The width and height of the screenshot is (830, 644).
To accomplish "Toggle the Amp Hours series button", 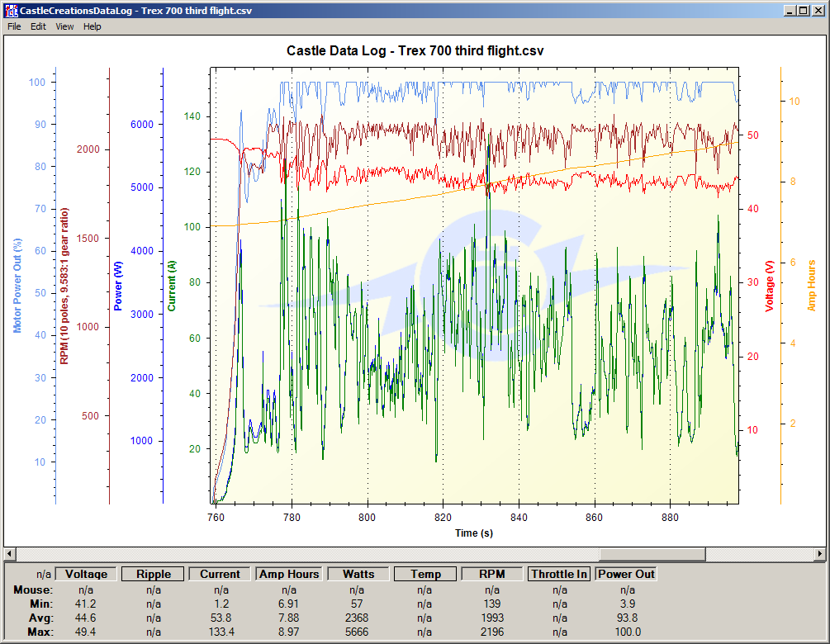I will (289, 574).
